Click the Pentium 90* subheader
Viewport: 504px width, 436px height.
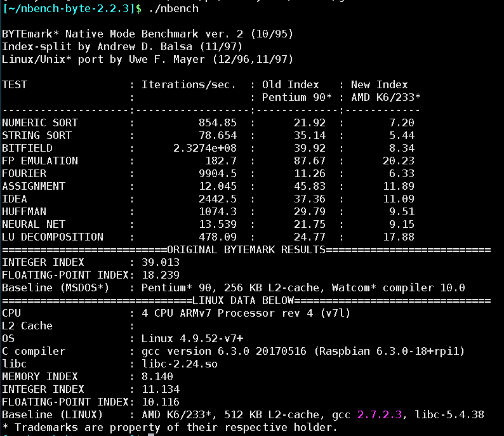[296, 97]
